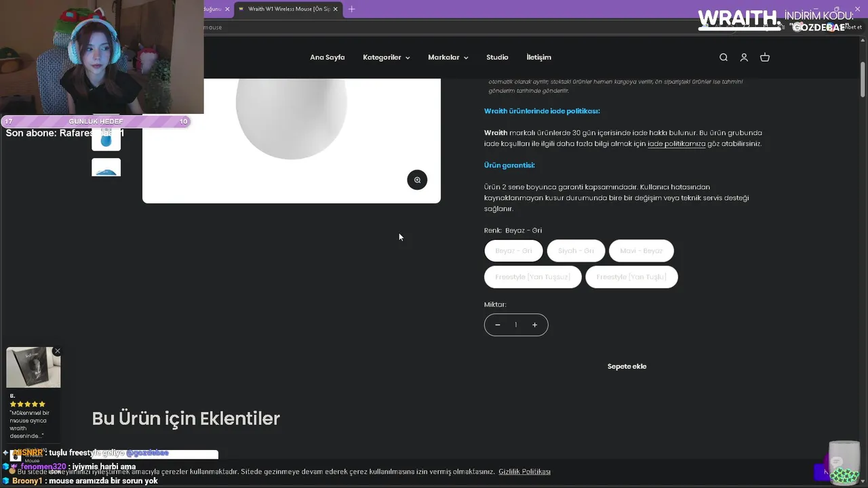Switch to the Wraith W1 Wireless Mouse tab
868x488 pixels.
pyautogui.click(x=288, y=9)
